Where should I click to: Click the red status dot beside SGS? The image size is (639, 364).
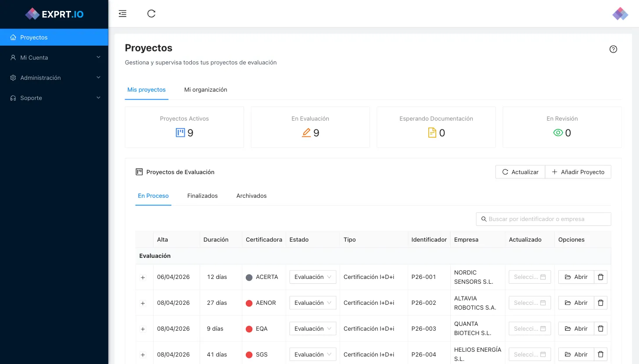249,355
